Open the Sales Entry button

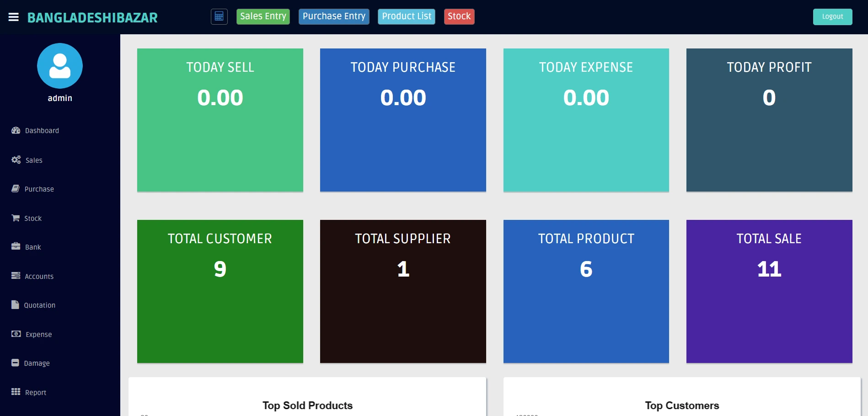pyautogui.click(x=263, y=16)
